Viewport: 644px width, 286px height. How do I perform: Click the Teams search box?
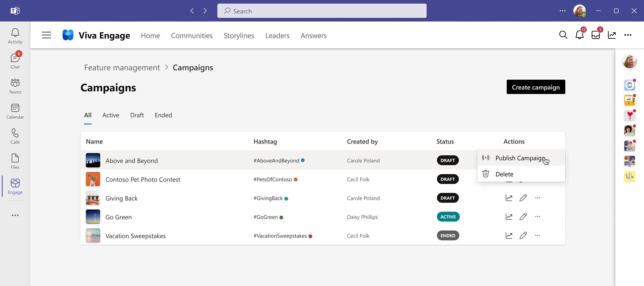(322, 11)
